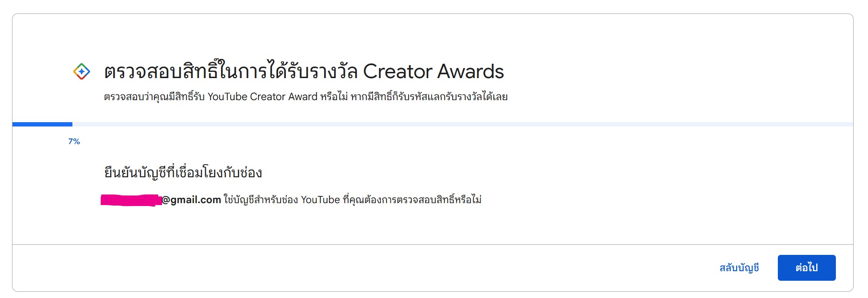868x298 pixels.
Task: Click the subtitle mentioning YouTube Creator Award
Action: pyautogui.click(x=306, y=97)
